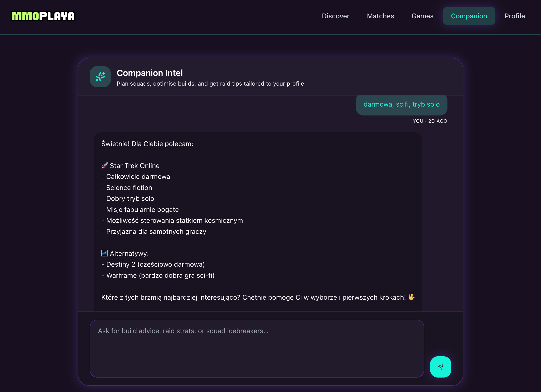Click the Companion Intel heading
The height and width of the screenshot is (392, 541).
click(x=150, y=73)
